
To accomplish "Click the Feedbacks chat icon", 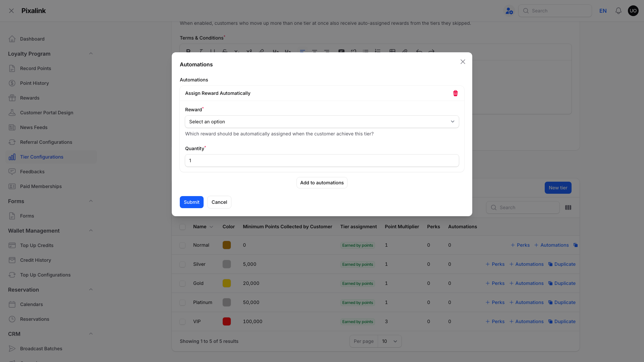I will (x=12, y=172).
